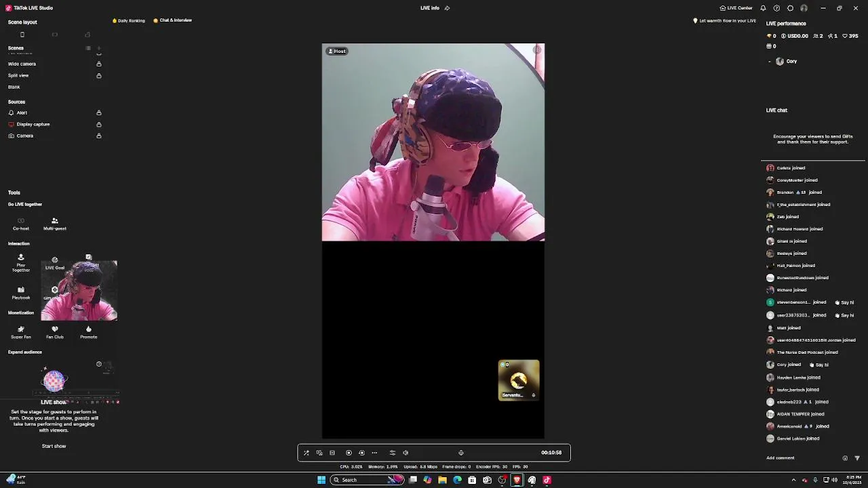Screen dimensions: 868x488
Task: Open the Playbook tool
Action: click(21, 293)
